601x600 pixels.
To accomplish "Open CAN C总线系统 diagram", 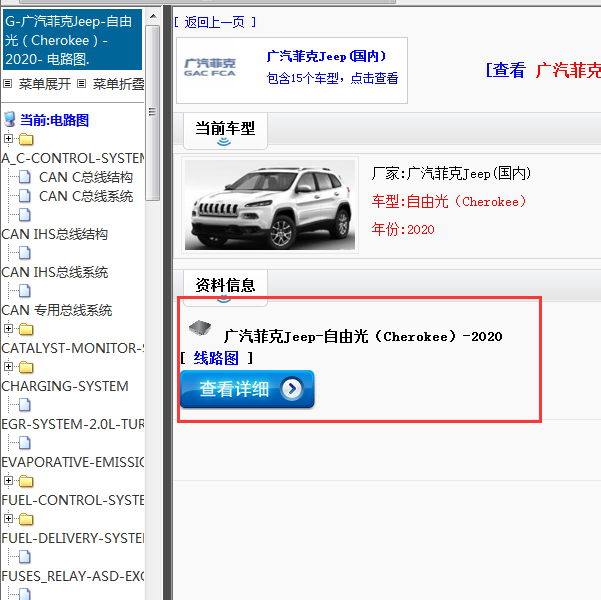I will pos(86,196).
